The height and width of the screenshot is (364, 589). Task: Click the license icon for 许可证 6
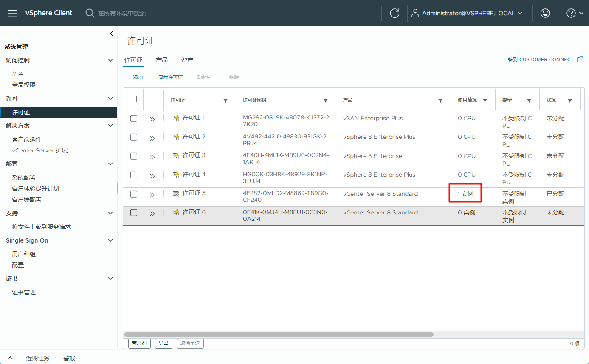176,212
